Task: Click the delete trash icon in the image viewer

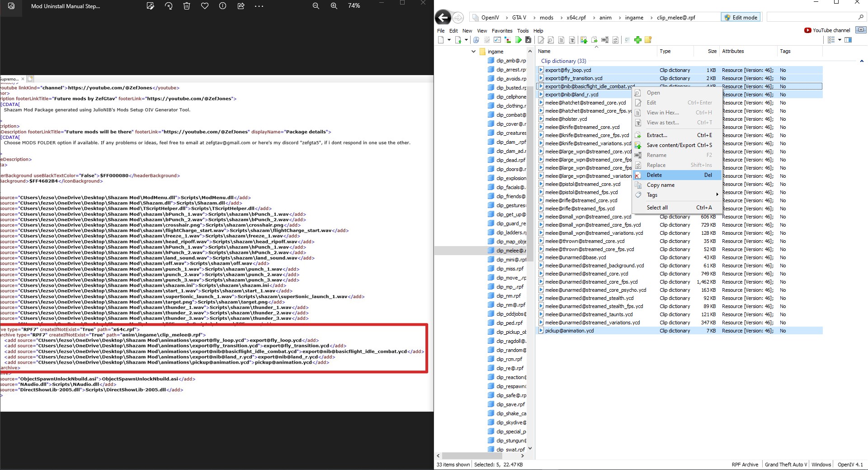Action: tap(187, 6)
